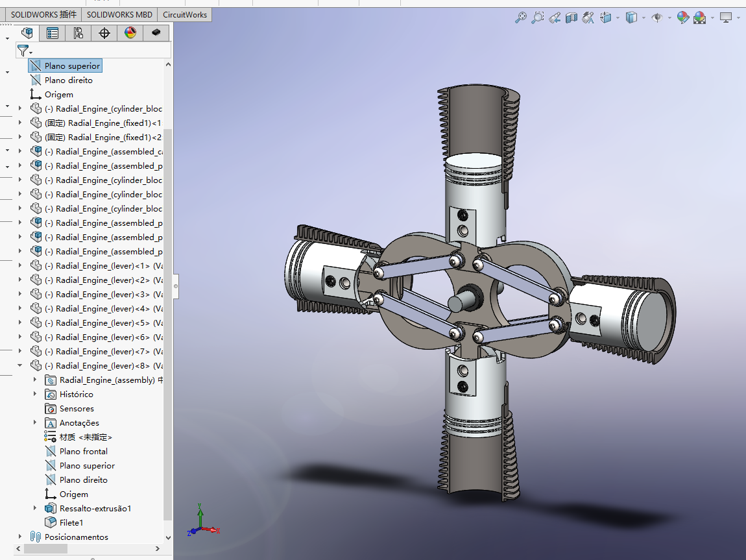Expand the (固定) Radial_Engine_(fixed1)<2 component

[20, 137]
